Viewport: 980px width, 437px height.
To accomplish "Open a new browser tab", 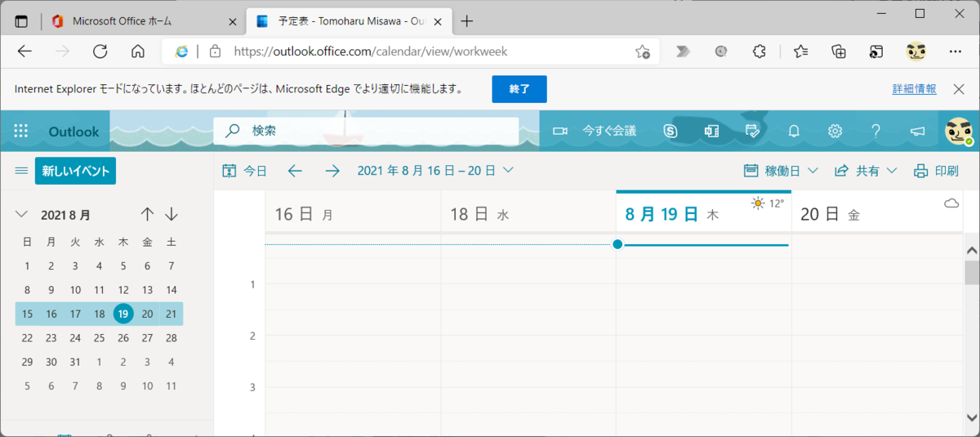I will pyautogui.click(x=467, y=21).
